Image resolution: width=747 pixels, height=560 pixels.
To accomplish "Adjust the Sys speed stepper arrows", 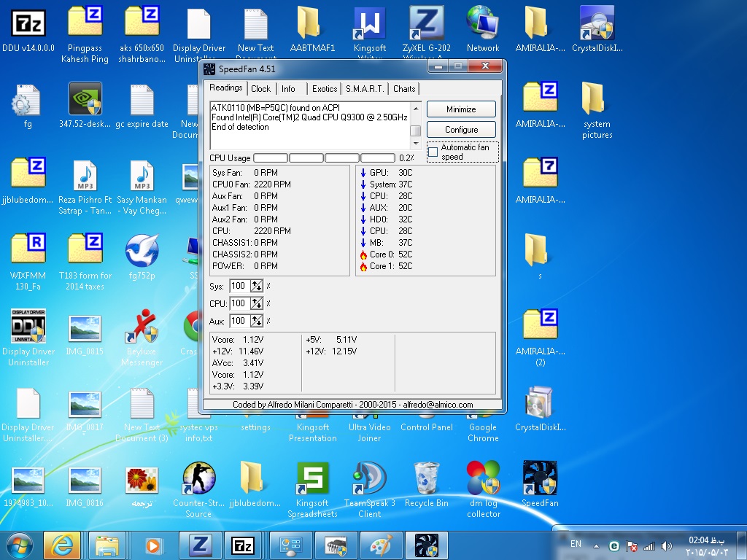I will [x=257, y=286].
